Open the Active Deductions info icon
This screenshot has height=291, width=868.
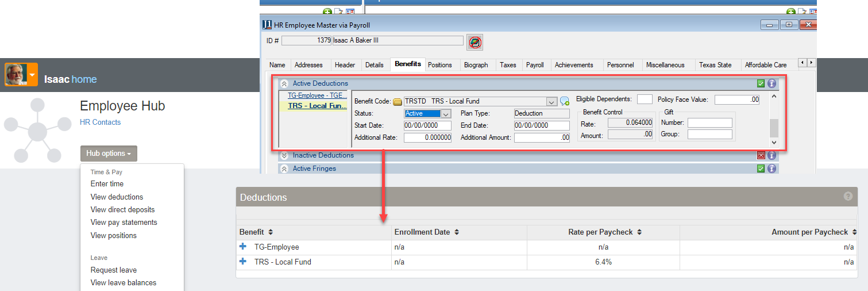[x=771, y=83]
